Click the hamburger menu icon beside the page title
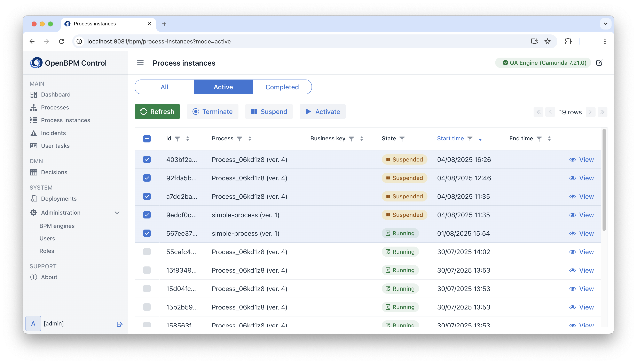Image resolution: width=637 pixels, height=364 pixels. (x=140, y=63)
